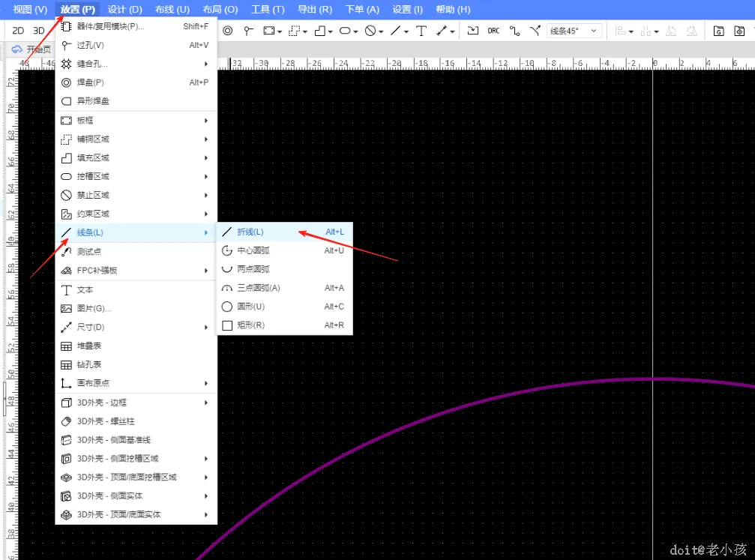
Task: Click the pad placement icon in toolbar
Action: [228, 31]
